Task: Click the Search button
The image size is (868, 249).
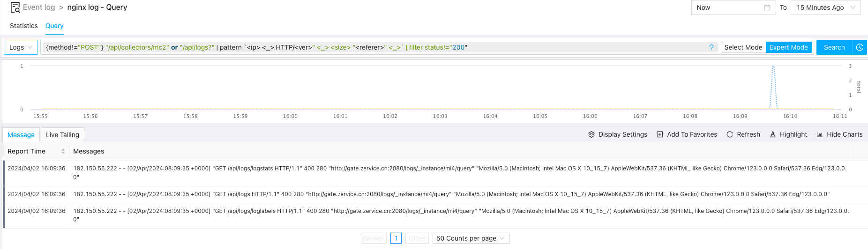Action: (834, 47)
